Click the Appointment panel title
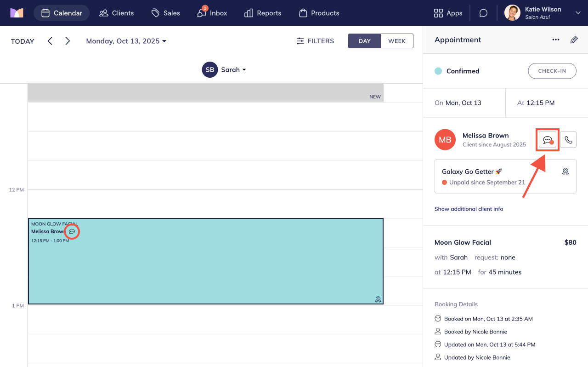 click(x=458, y=40)
